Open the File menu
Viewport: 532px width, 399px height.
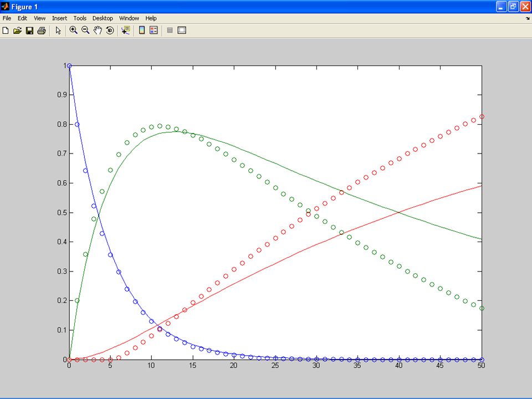[7, 18]
